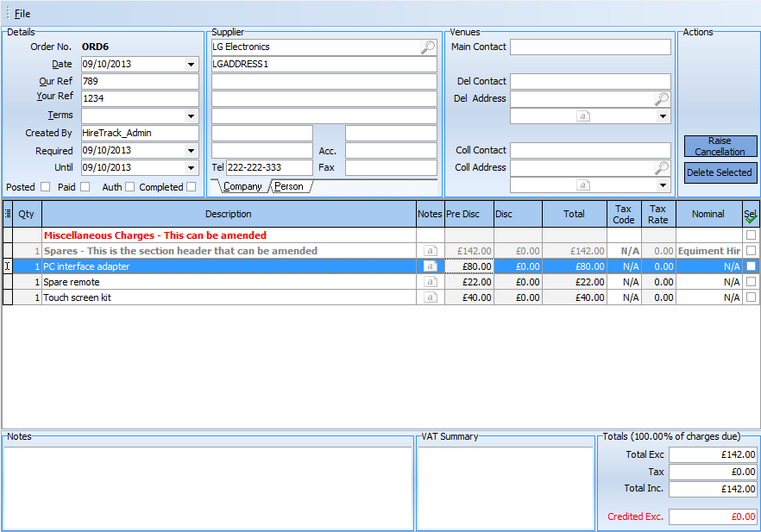Viewport: 761px width, 532px height.
Task: Open notes icon for Spare remote row
Action: point(430,282)
